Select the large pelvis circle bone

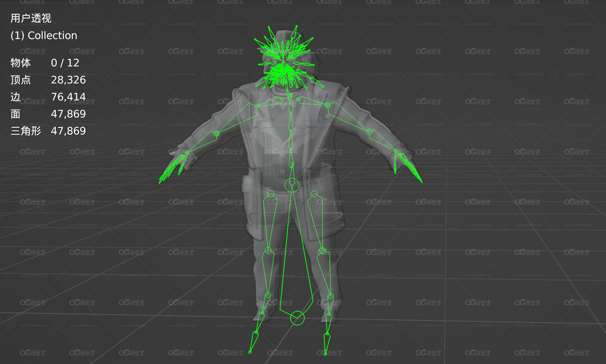[292, 185]
